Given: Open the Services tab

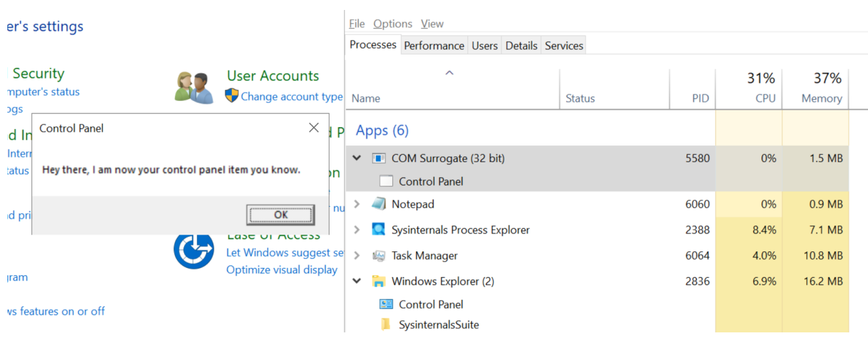Looking at the screenshot, I should pos(564,46).
